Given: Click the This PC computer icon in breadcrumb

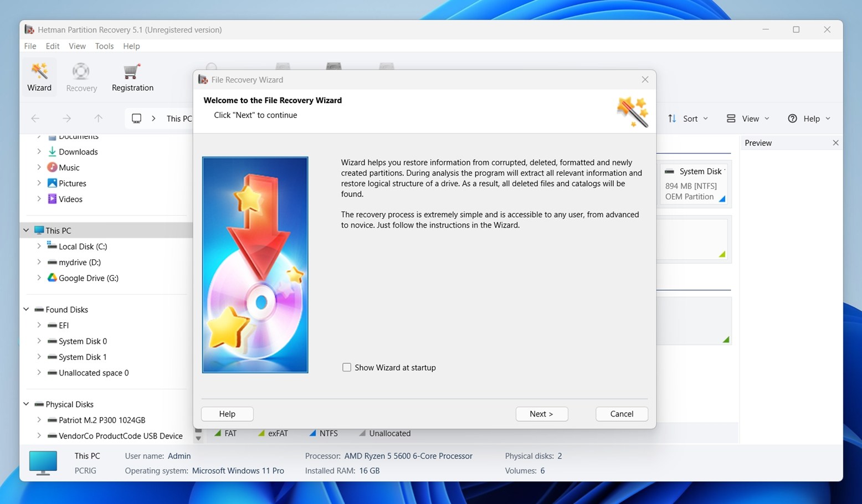Looking at the screenshot, I should pos(136,118).
